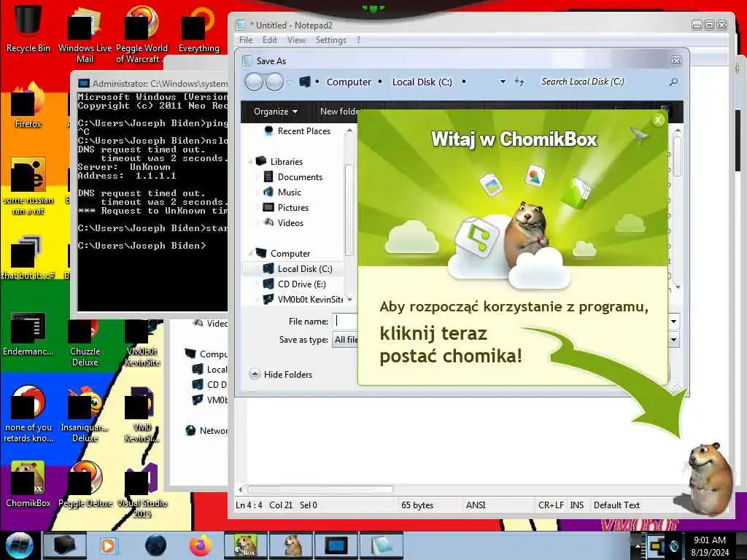Screen dimensions: 747x560
Task: Collapse the Libraries tree node
Action: pos(250,161)
